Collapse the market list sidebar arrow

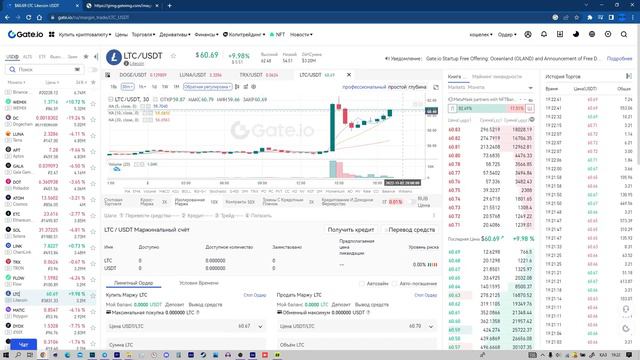click(96, 57)
